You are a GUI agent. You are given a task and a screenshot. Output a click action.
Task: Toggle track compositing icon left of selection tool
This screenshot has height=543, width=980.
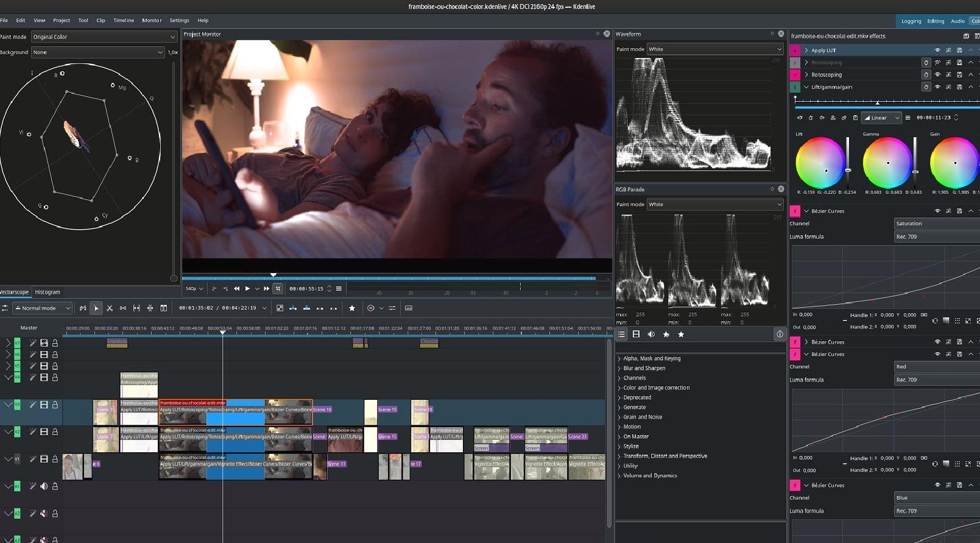click(83, 308)
